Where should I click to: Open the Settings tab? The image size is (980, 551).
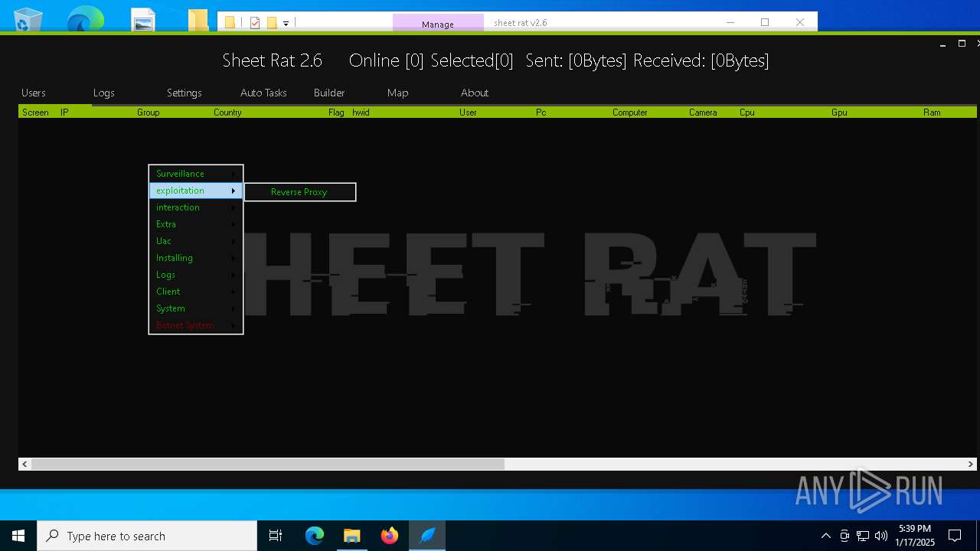(x=185, y=93)
